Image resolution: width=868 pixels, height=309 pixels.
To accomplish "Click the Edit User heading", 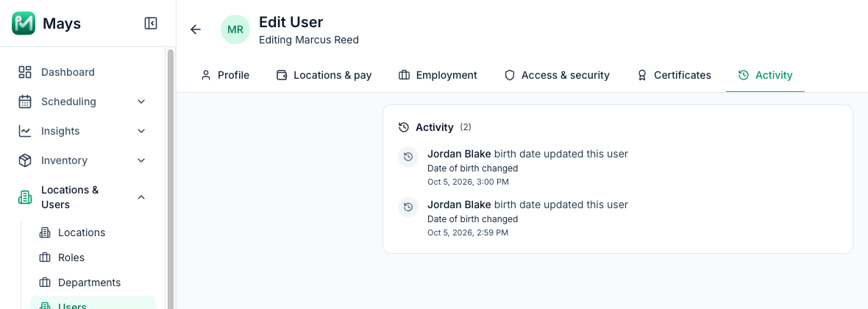I will (x=291, y=22).
